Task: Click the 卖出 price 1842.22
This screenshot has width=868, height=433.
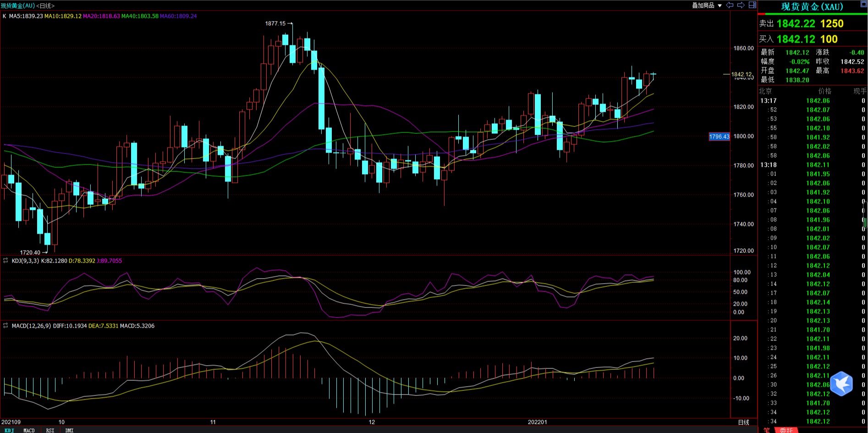Action: pyautogui.click(x=796, y=23)
